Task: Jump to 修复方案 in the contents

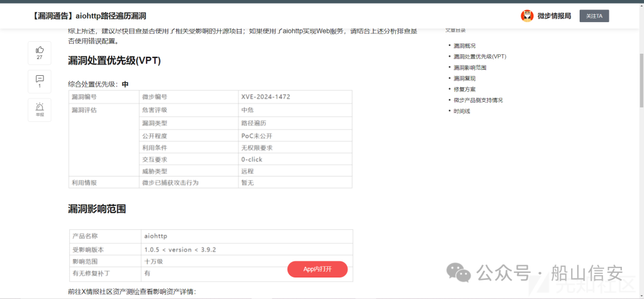Action: click(465, 89)
